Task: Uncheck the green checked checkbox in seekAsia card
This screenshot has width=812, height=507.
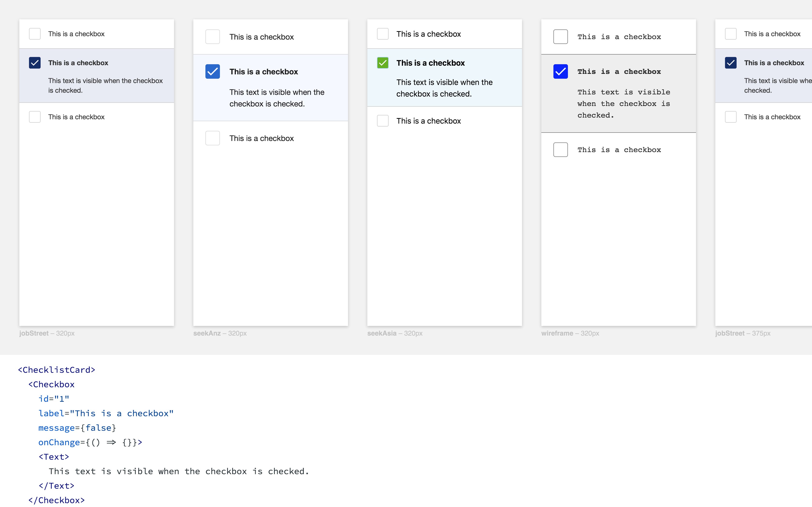Action: pyautogui.click(x=383, y=63)
